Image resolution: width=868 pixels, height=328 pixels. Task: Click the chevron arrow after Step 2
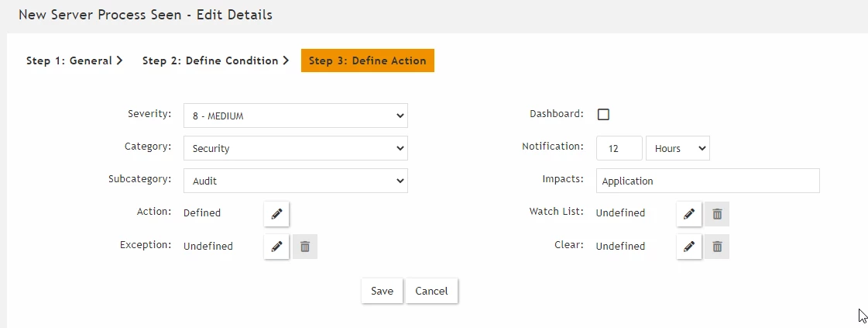pyautogui.click(x=286, y=60)
